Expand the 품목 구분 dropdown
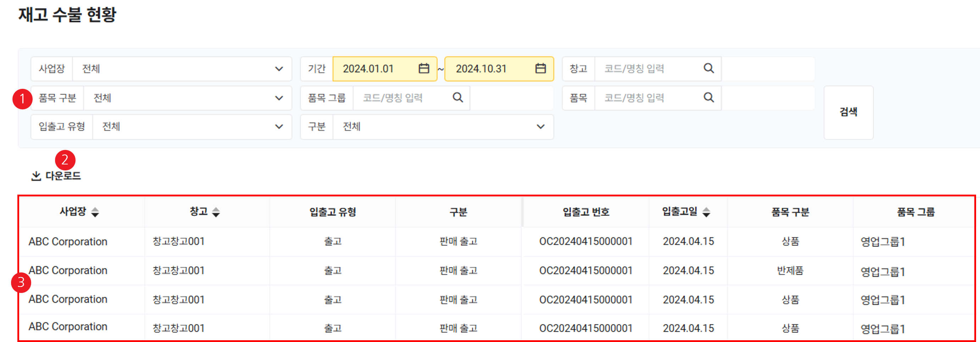Screen dimensions: 980x342 [278, 98]
